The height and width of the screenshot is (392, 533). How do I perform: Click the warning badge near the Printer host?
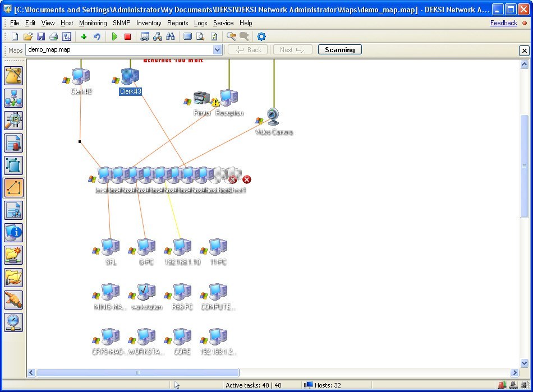coord(215,103)
